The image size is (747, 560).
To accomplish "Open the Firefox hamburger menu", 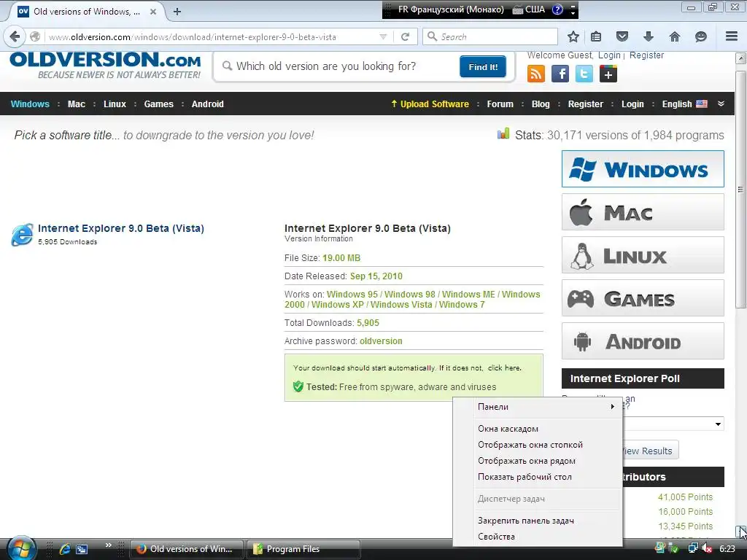I will (x=731, y=36).
